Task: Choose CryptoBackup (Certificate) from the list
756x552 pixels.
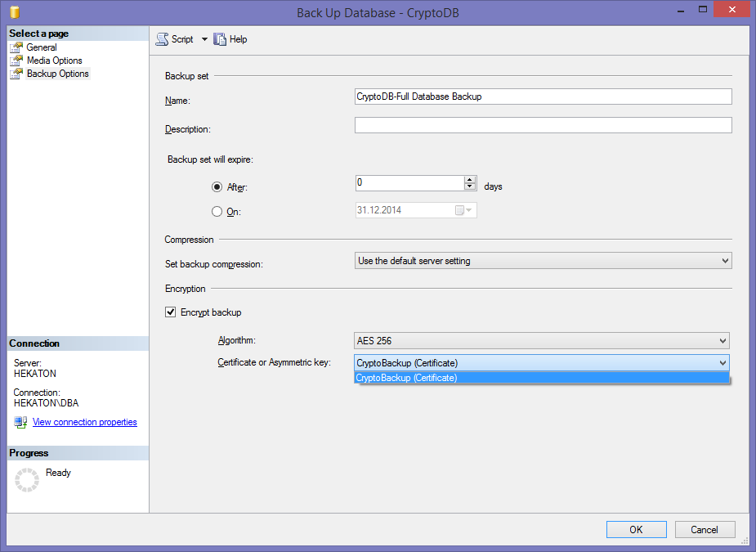Action: point(541,378)
